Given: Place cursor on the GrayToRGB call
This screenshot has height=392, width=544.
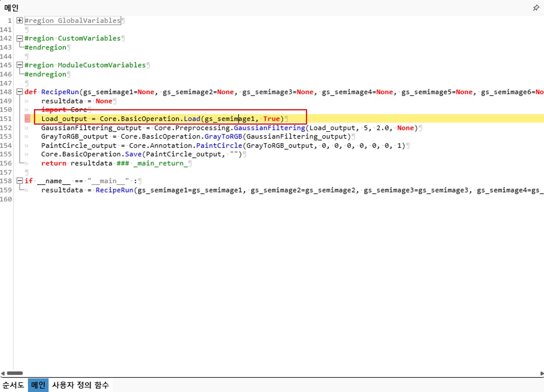Looking at the screenshot, I should [223, 137].
